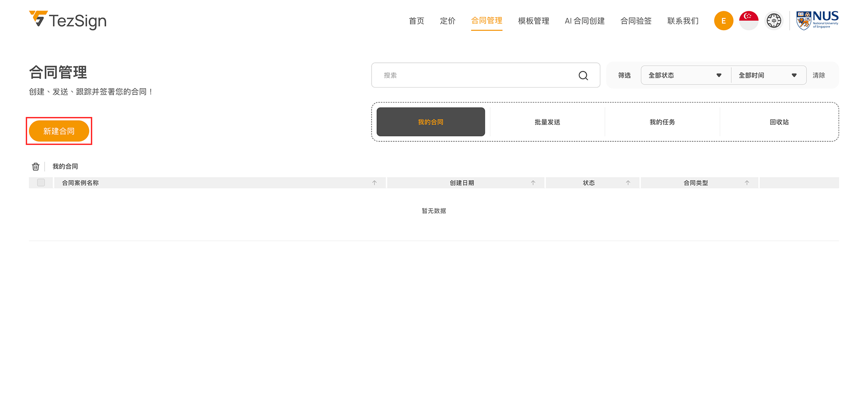Go to AI 合同创建 page
The image size is (868, 406).
[585, 21]
